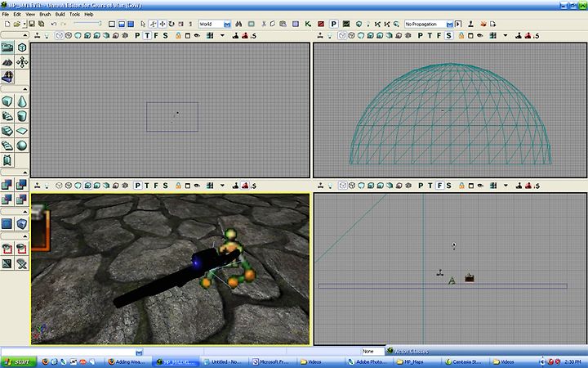Activate the Terrain editing mode tool
Screen dimensions: 588x368
coord(7,62)
